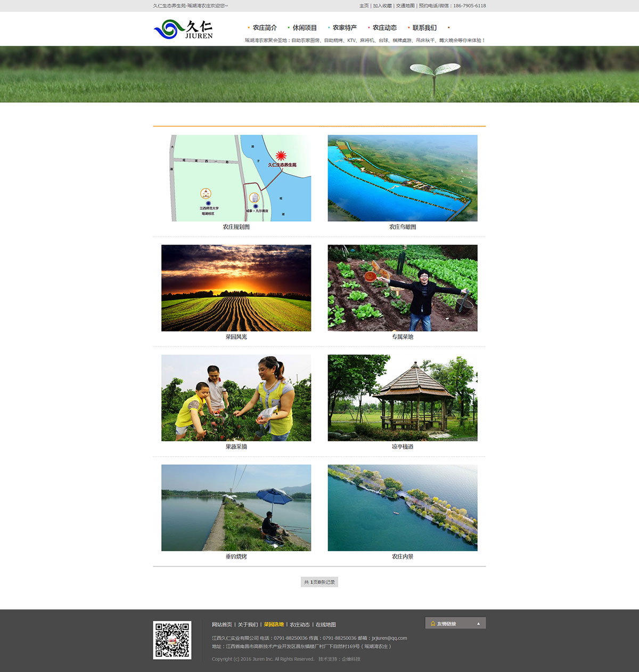This screenshot has width=639, height=672.
Task: Open the 联系我们 menu item
Action: pos(424,28)
